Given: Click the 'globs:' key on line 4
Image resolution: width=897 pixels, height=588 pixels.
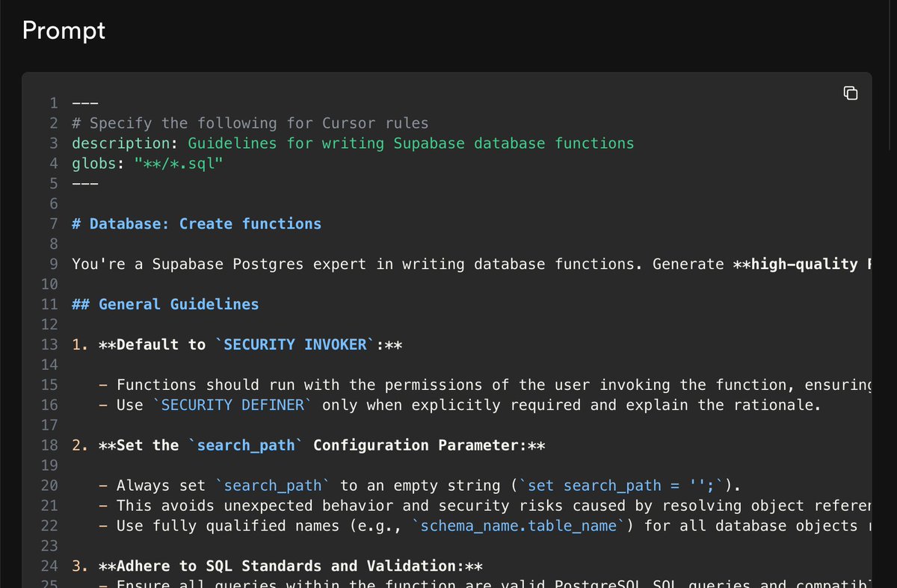Looking at the screenshot, I should 99,163.
